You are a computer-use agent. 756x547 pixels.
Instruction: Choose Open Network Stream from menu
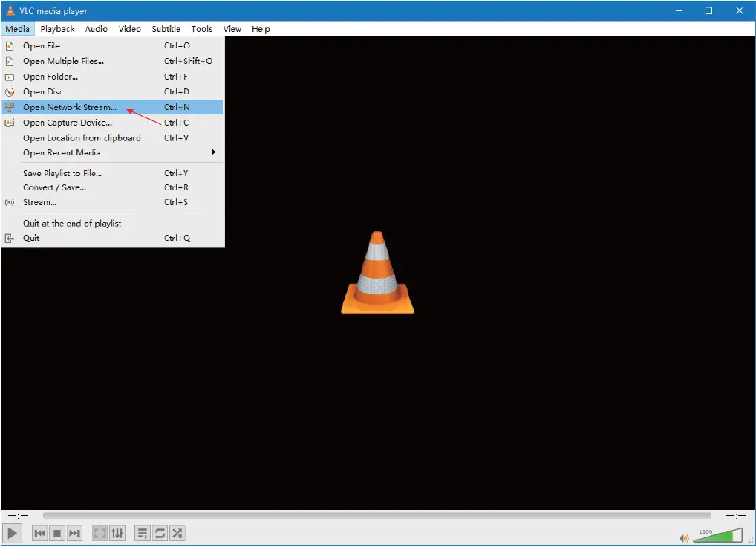[x=70, y=107]
